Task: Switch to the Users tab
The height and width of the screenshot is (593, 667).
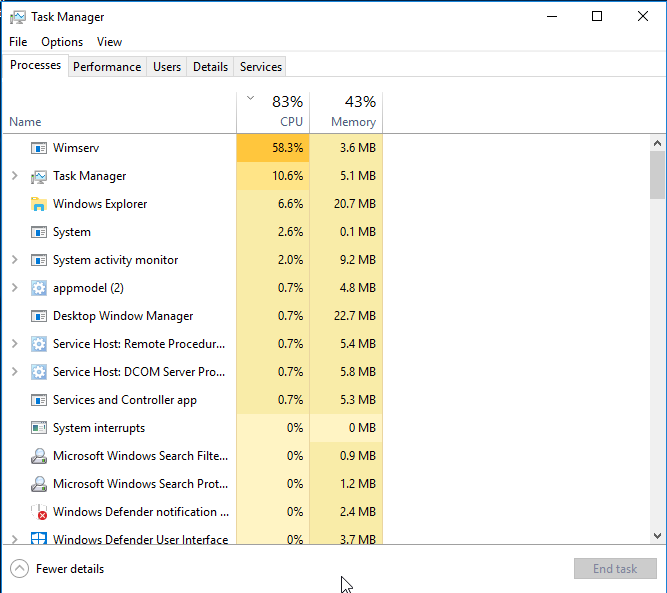Action: pyautogui.click(x=167, y=67)
